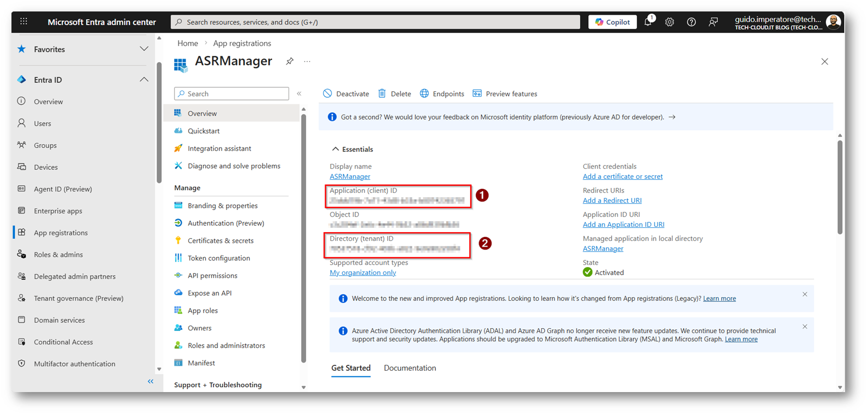Open notifications bell icon

click(648, 22)
